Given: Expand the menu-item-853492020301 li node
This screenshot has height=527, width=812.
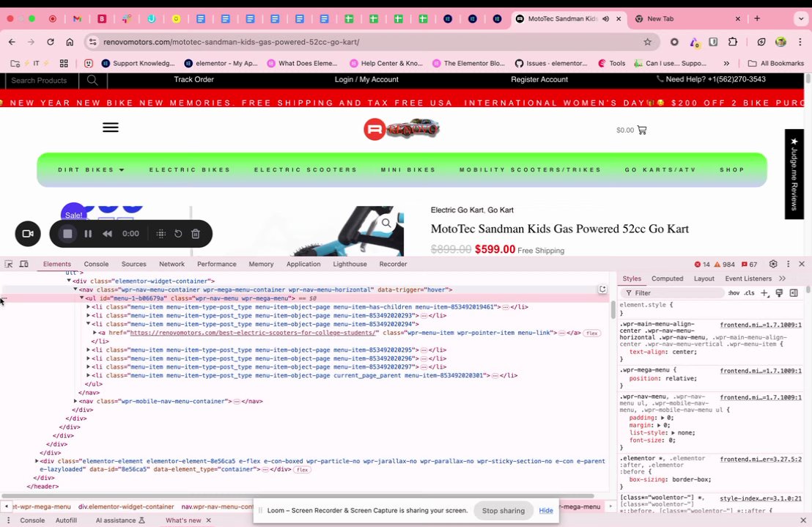Looking at the screenshot, I should click(x=88, y=375).
